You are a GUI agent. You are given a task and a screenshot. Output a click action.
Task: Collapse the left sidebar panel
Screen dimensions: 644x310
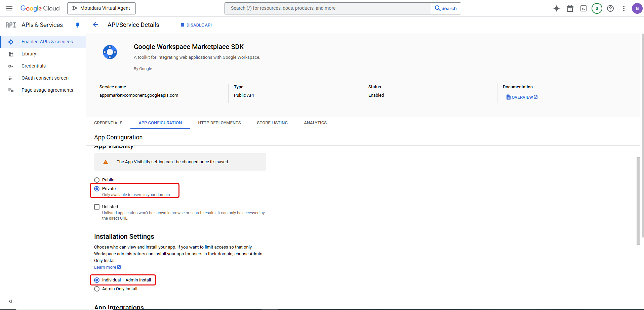point(10,301)
